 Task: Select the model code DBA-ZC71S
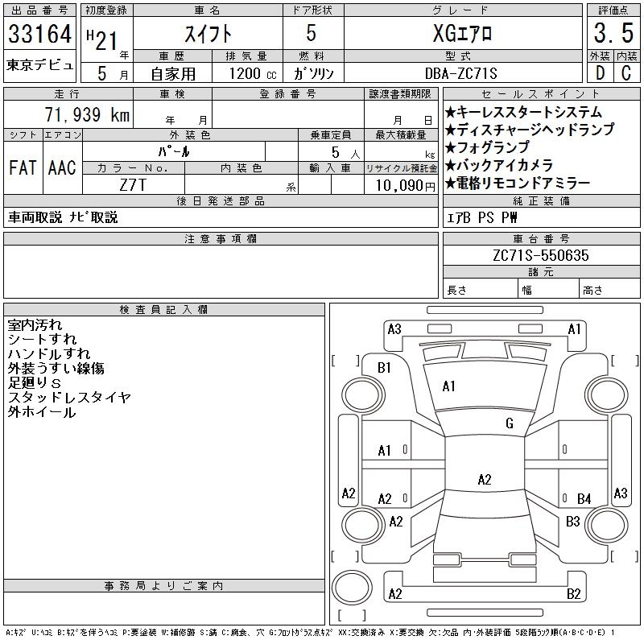click(462, 73)
